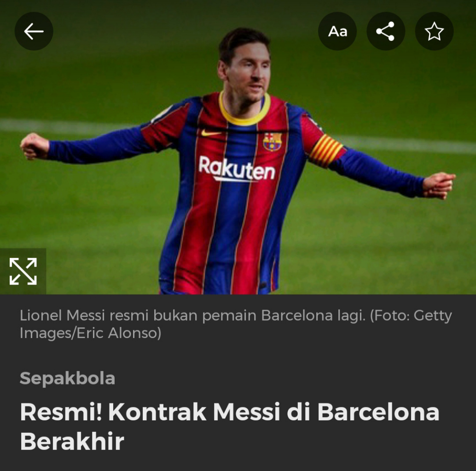Click the word "Messi" in the headline
Viewport: 476px width, 471px height.
(x=246, y=412)
